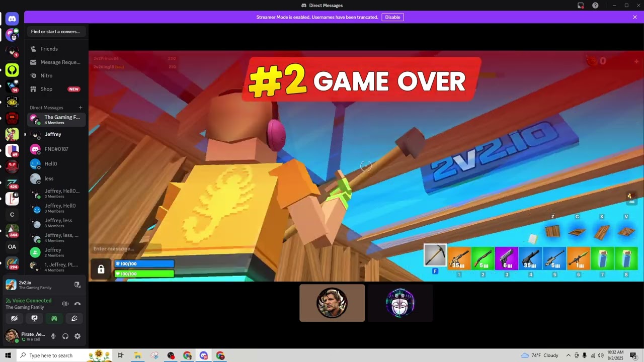This screenshot has height=362, width=644.
Task: Open Task View on taskbar
Action: click(x=121, y=355)
